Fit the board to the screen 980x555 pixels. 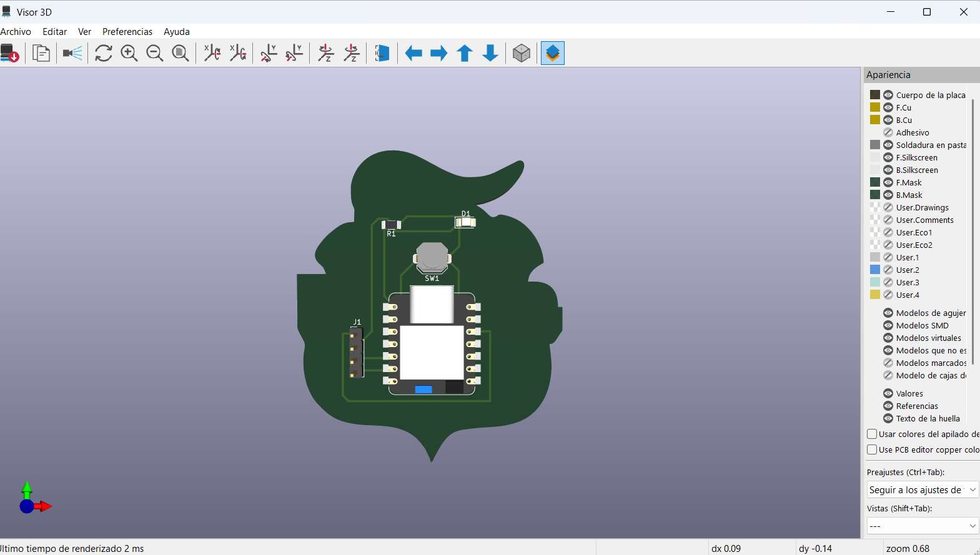181,53
